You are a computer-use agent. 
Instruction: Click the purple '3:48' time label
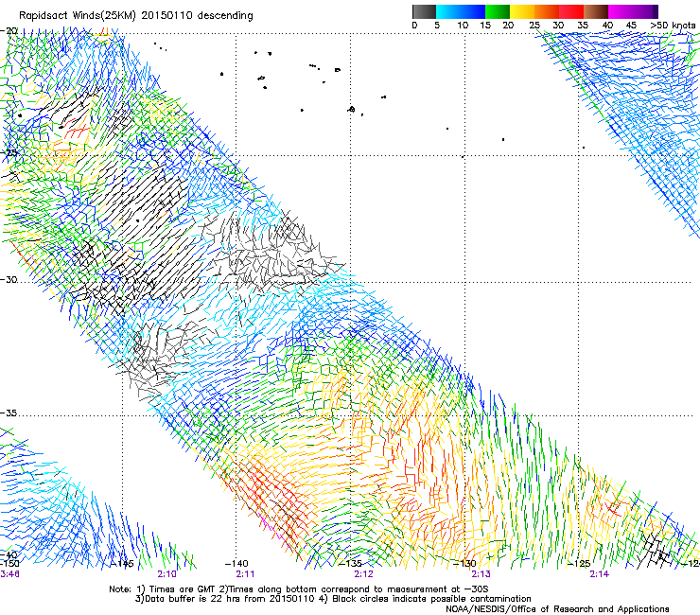click(x=9, y=574)
